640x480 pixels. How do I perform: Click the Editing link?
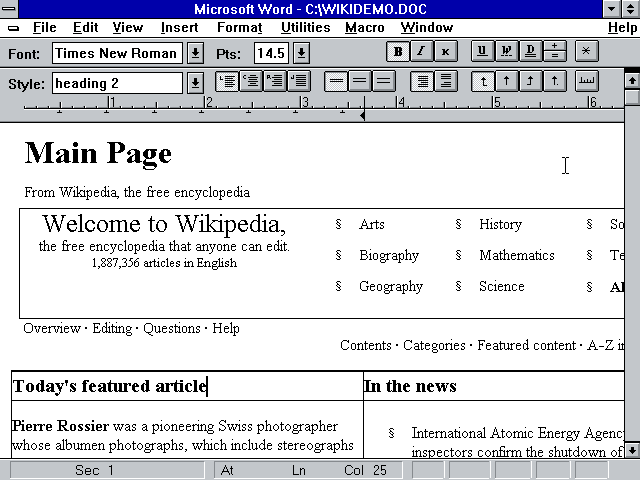[112, 329]
